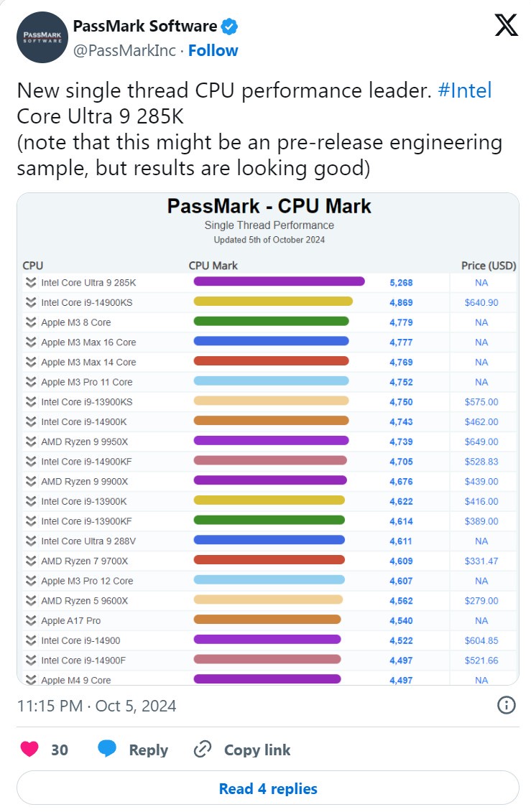Expand the AMD Ryzen 9 9950X row
This screenshot has width=531, height=812.
31,442
